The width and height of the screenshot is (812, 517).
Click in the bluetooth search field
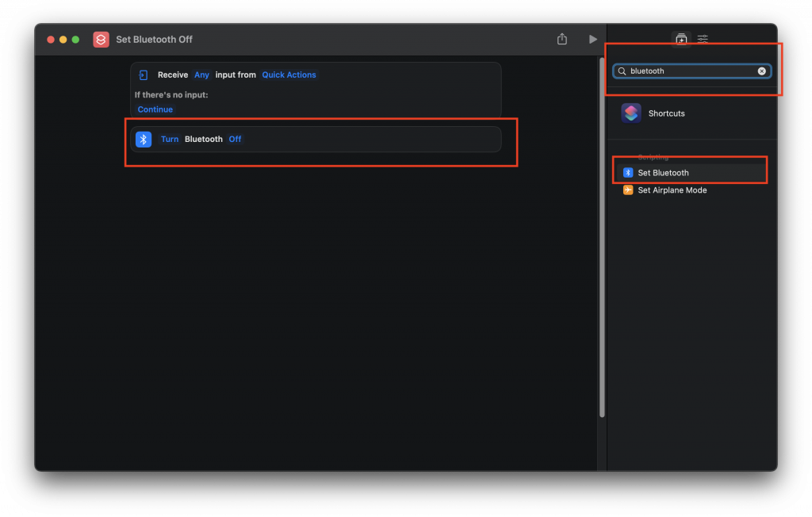690,71
